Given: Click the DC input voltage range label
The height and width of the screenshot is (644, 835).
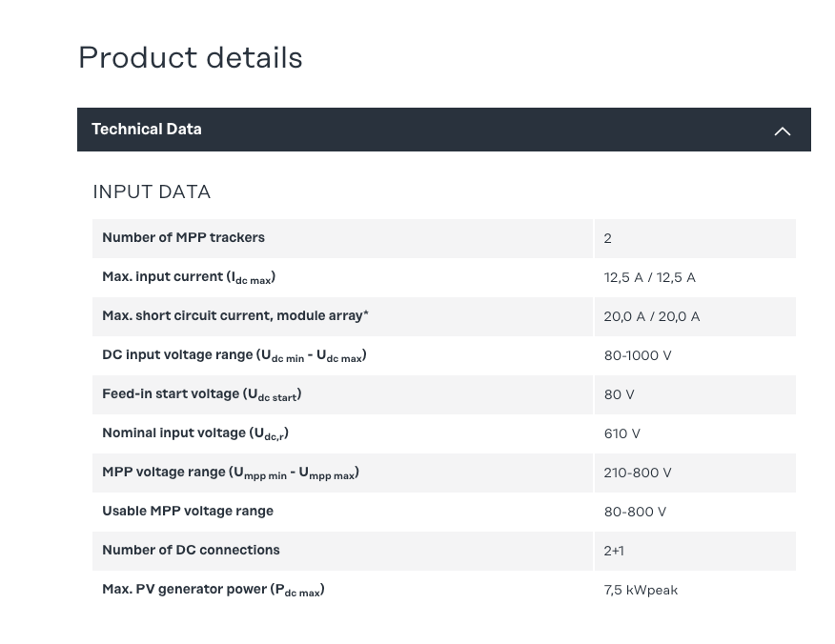Looking at the screenshot, I should point(234,355).
